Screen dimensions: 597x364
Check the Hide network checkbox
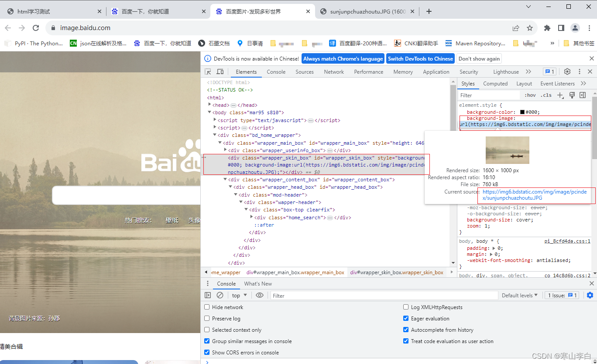click(207, 307)
